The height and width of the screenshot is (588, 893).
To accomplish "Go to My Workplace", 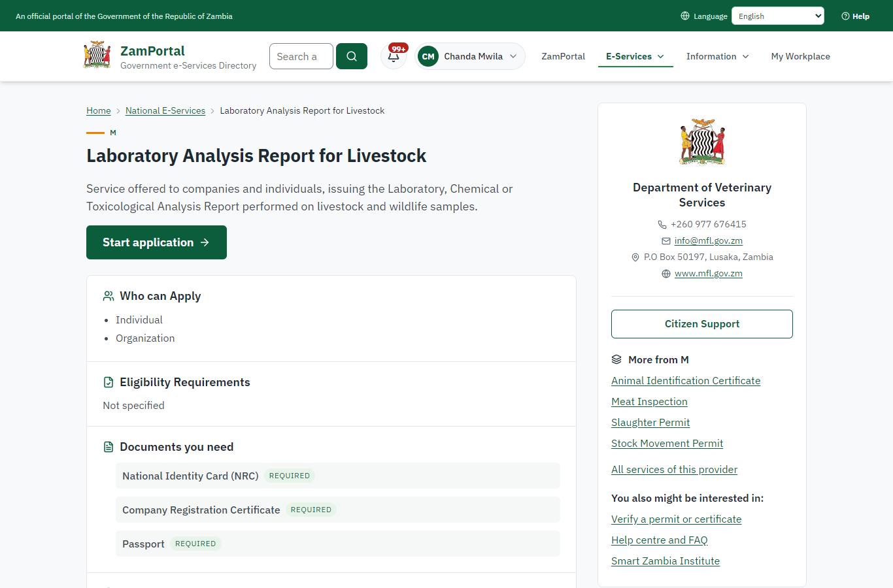I will (x=801, y=56).
